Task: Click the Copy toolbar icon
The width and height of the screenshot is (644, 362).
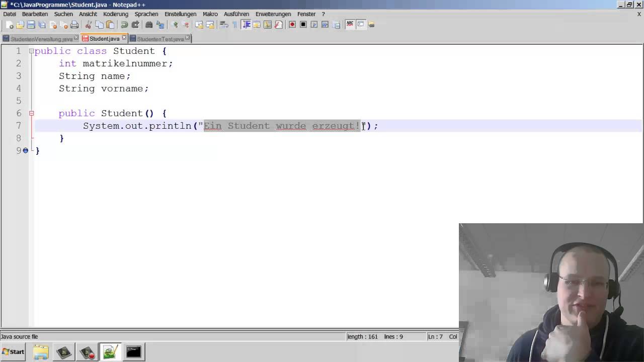Action: point(99,25)
